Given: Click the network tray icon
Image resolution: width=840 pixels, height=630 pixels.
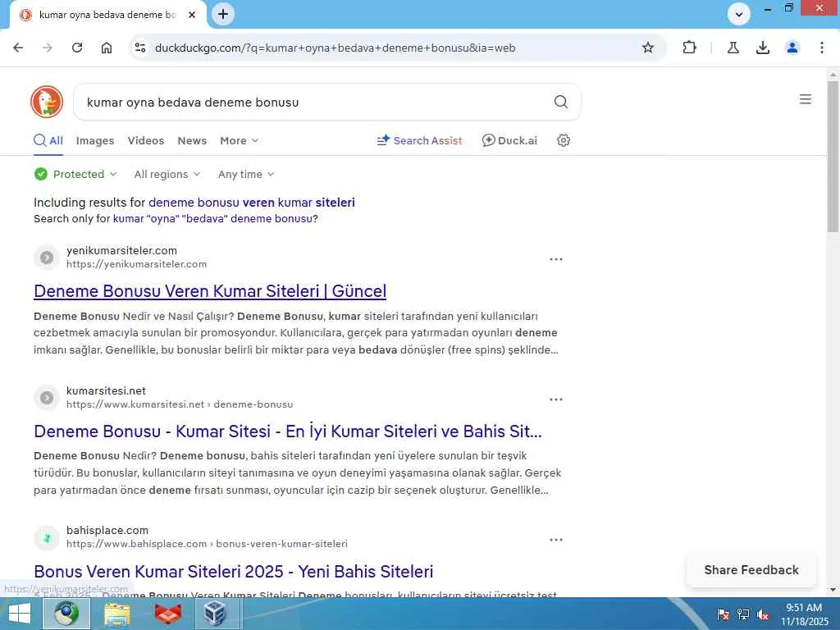Looking at the screenshot, I should [743, 614].
